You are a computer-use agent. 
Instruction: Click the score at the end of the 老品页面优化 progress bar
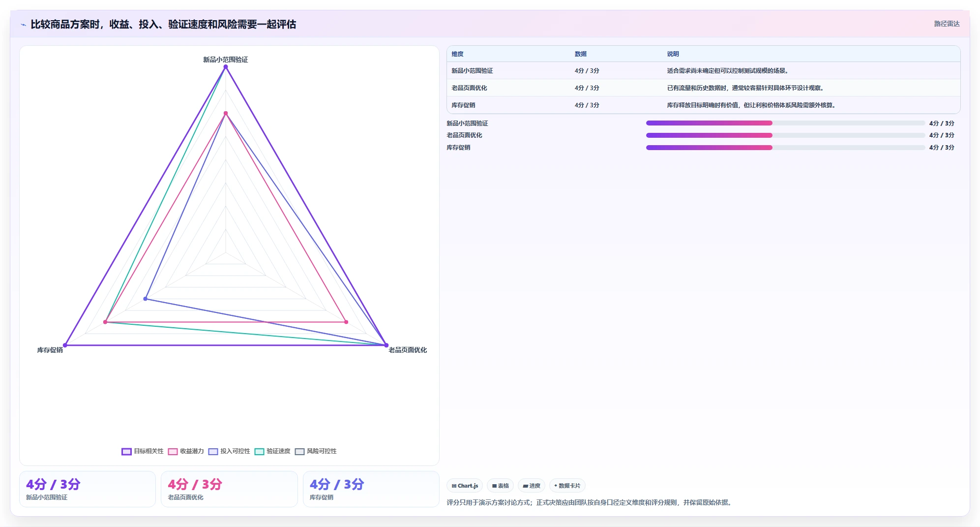942,135
